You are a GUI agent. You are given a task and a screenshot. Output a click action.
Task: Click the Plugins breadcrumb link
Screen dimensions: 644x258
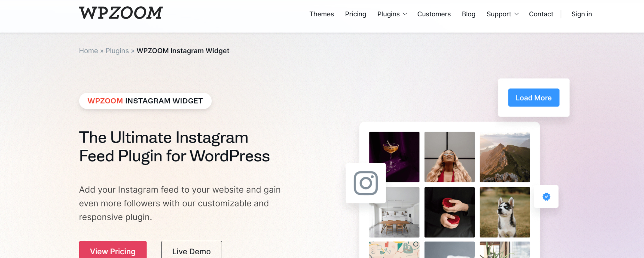click(117, 51)
